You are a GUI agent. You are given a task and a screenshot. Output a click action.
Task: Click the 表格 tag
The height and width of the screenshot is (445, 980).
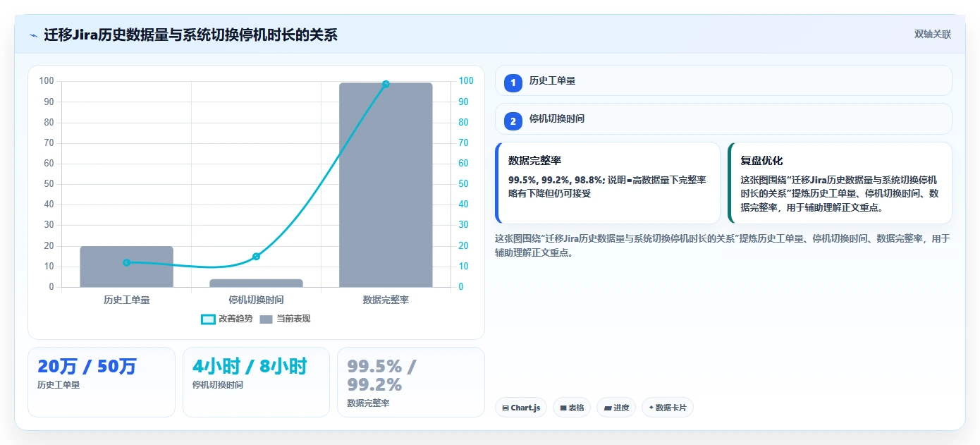tap(572, 408)
